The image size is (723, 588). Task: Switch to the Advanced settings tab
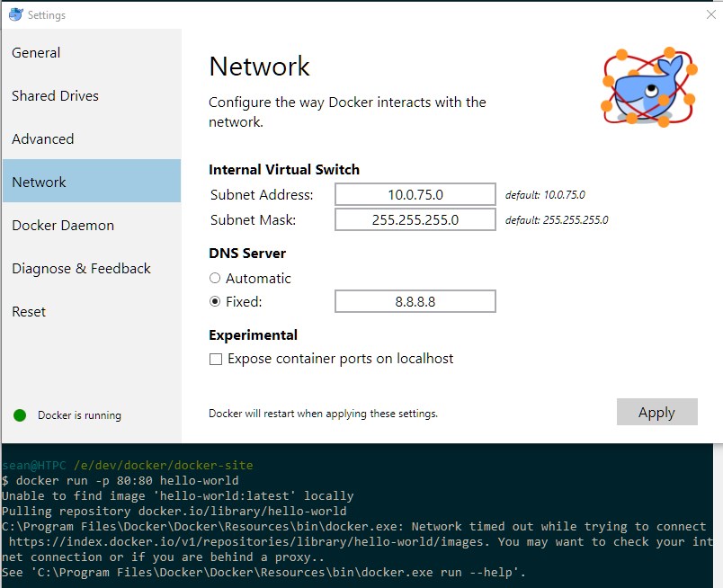pos(92,138)
